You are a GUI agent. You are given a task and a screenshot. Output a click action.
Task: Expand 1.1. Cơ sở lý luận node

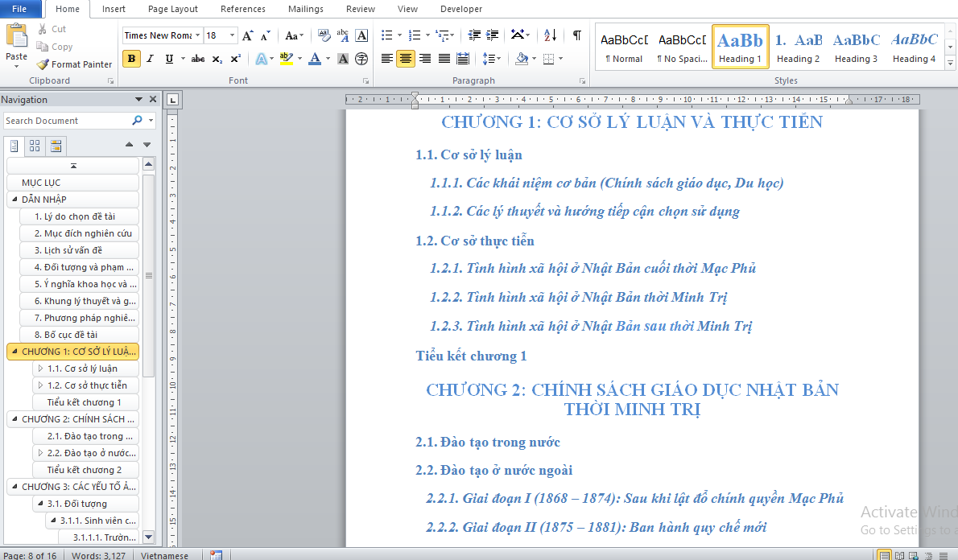[40, 369]
